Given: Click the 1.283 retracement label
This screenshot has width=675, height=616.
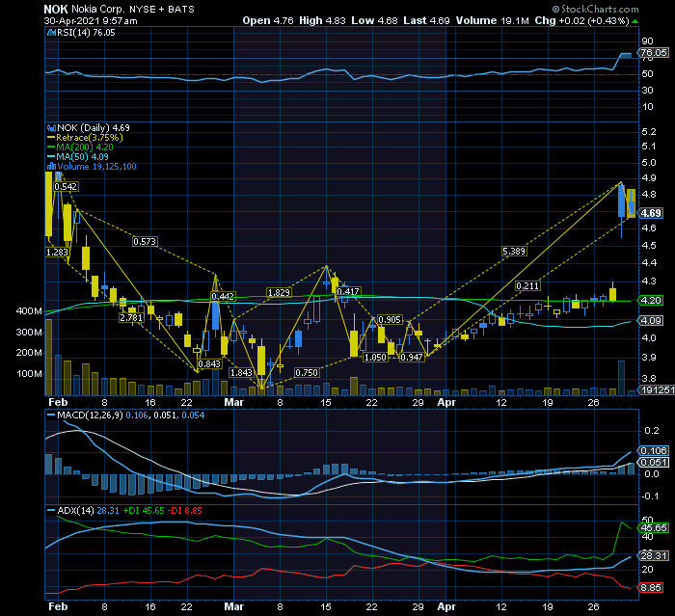Looking at the screenshot, I should coord(57,253).
